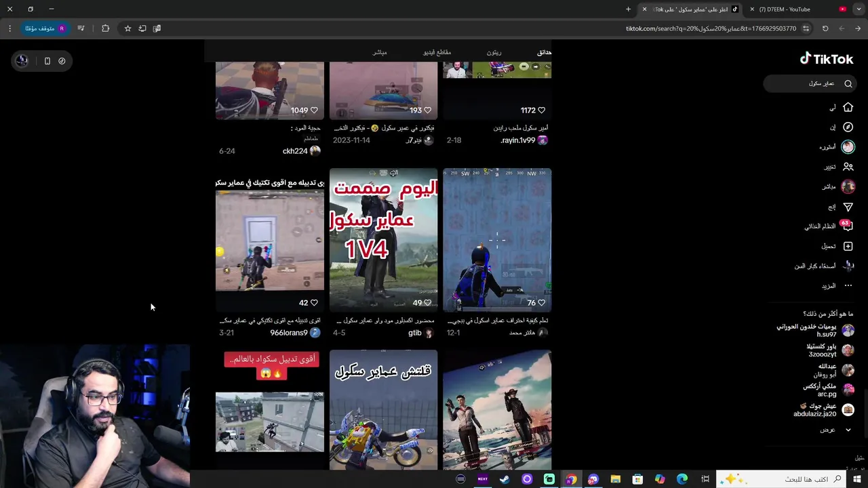868x488 pixels.
Task: Open suggested account 3zooozyt
Action: [830, 350]
